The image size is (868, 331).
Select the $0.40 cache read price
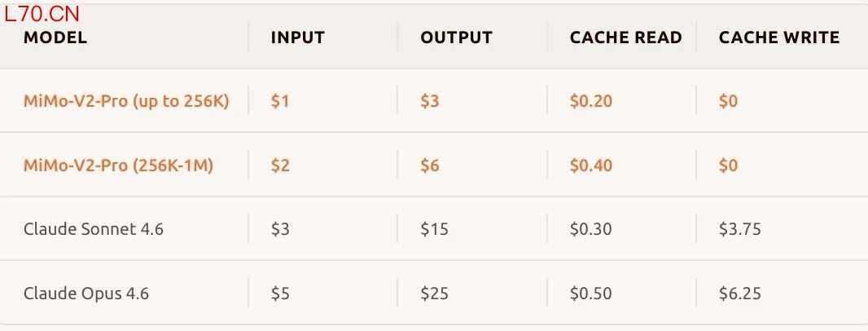click(590, 165)
